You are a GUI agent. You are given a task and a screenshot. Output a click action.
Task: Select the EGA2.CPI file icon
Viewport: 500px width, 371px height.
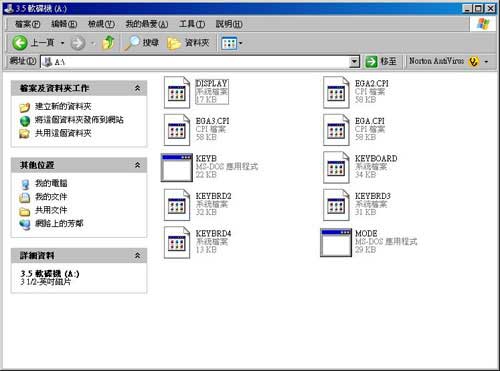click(x=336, y=93)
